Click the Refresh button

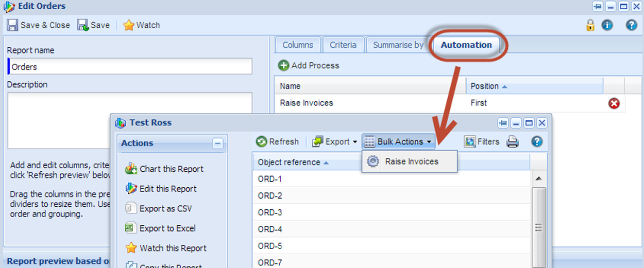(278, 142)
